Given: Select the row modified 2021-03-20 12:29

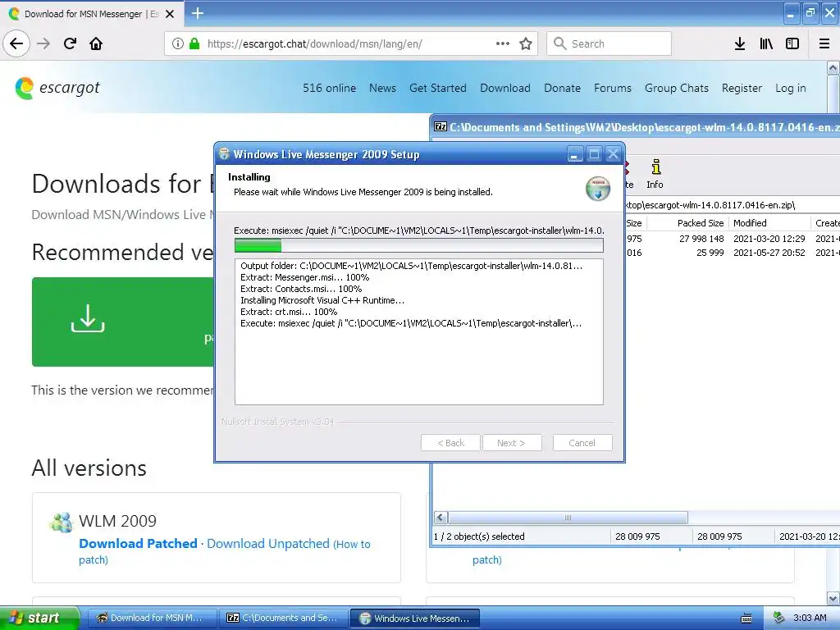Looking at the screenshot, I should tap(732, 239).
